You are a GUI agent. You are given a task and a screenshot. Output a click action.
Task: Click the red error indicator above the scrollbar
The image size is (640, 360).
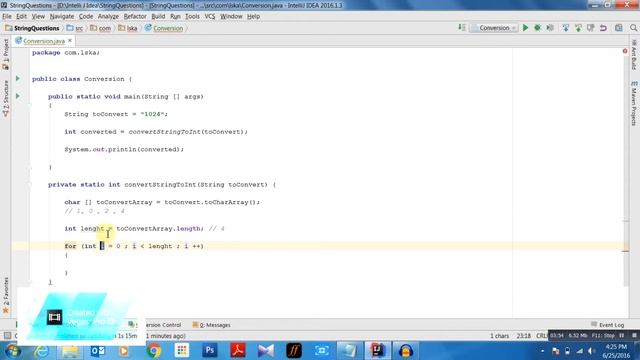tap(625, 51)
